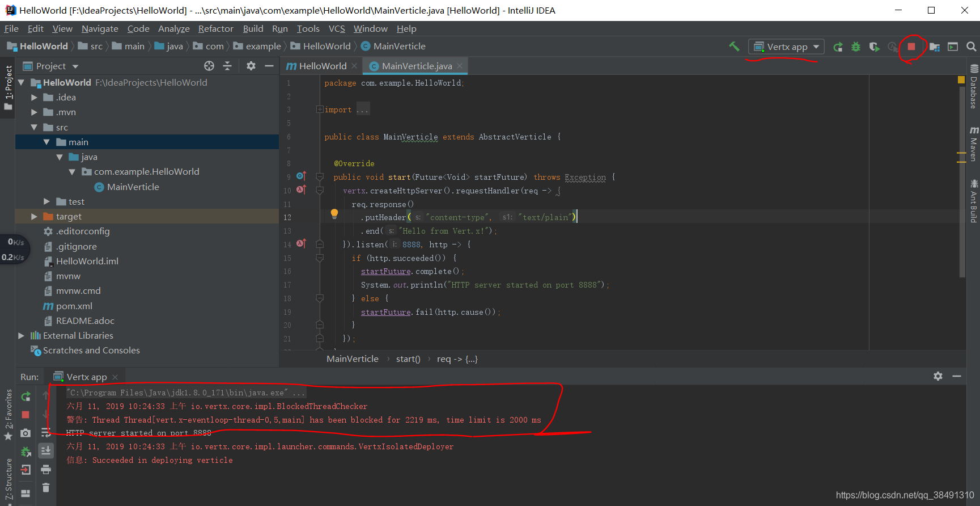This screenshot has height=506, width=980.
Task: Open Run panel settings gear
Action: (x=938, y=376)
